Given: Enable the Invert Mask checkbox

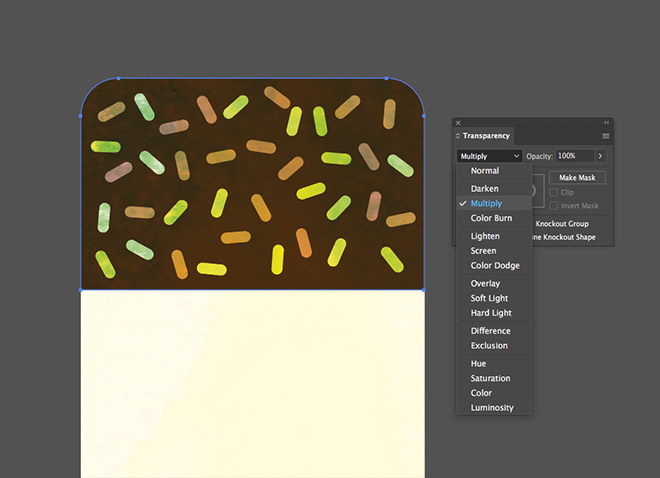Looking at the screenshot, I should pos(554,206).
